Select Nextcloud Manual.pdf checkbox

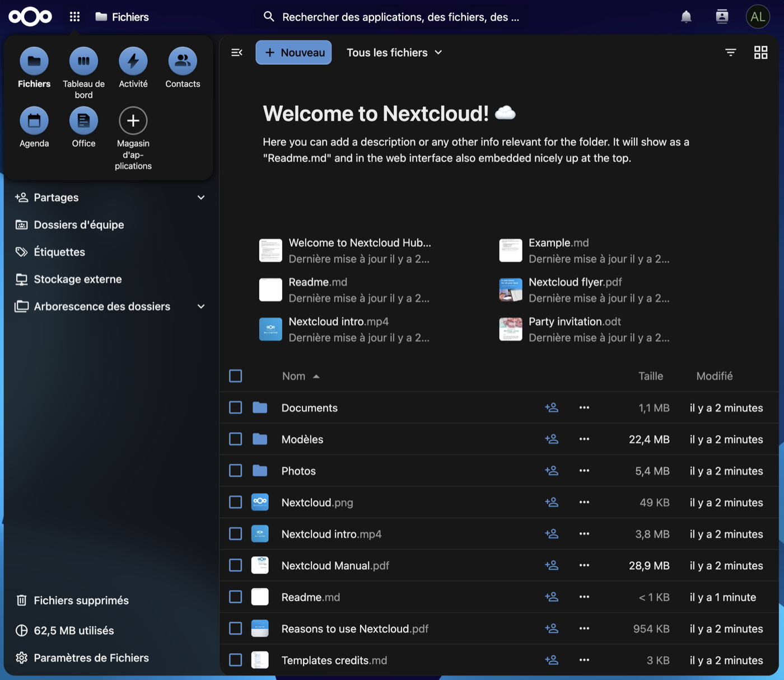pos(236,565)
